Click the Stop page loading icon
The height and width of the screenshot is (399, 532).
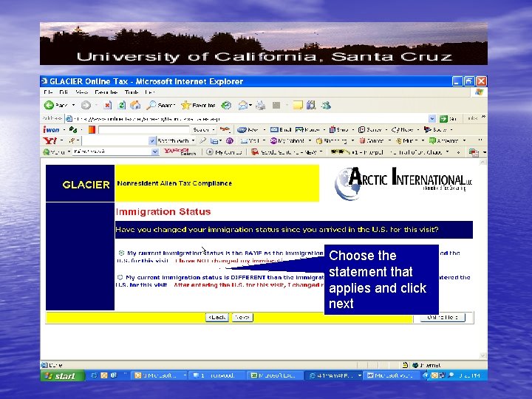[x=108, y=105]
